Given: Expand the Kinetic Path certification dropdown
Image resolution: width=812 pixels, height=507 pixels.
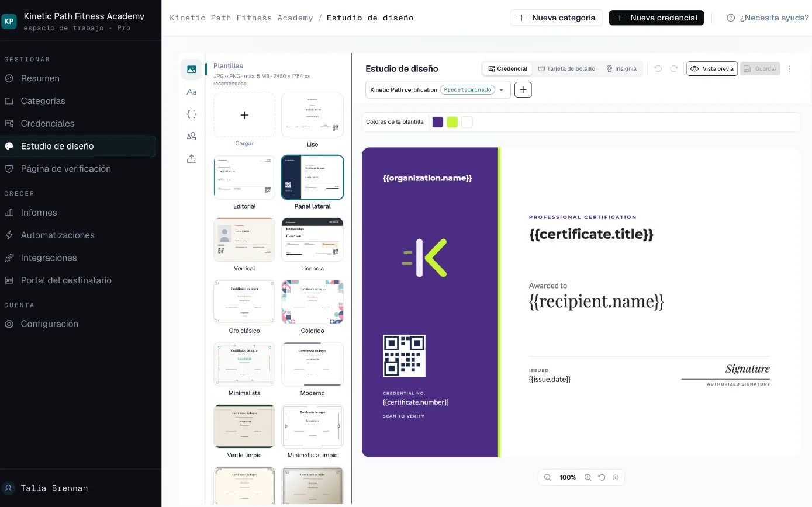Looking at the screenshot, I should click(438, 90).
